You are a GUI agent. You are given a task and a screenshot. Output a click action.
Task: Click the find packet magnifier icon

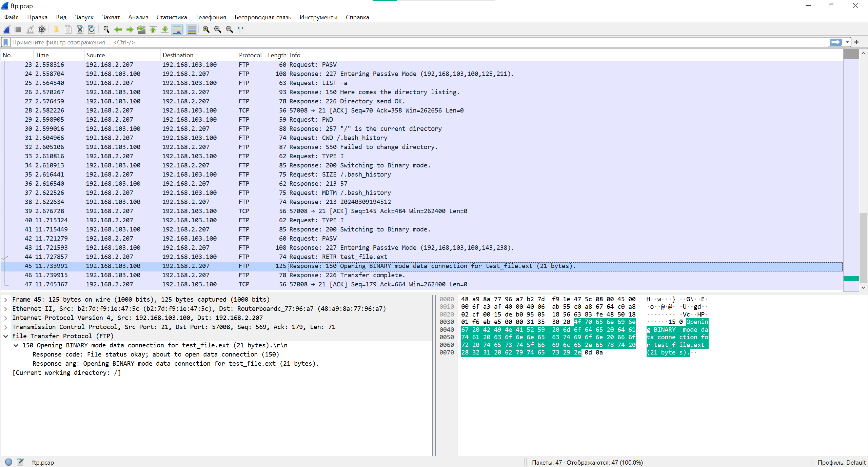click(106, 29)
